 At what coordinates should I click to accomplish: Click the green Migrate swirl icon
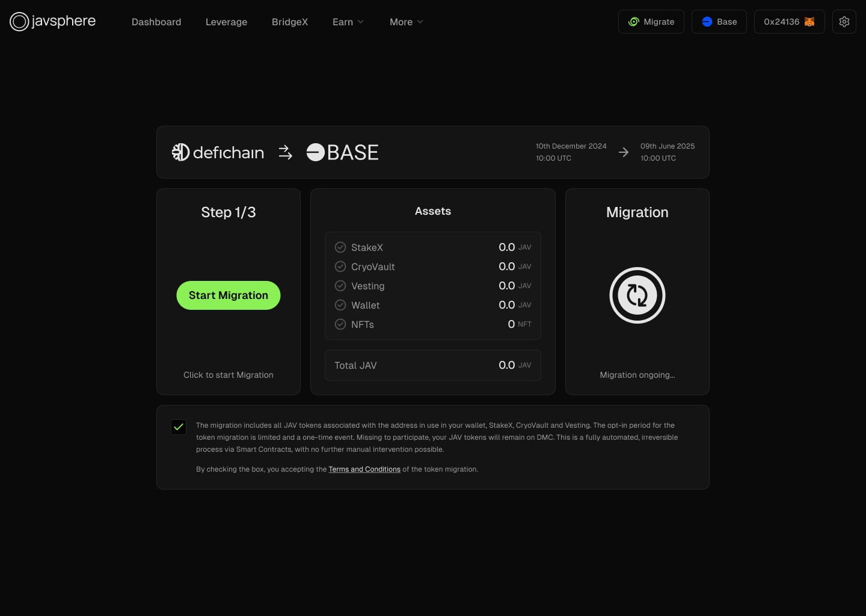pyautogui.click(x=633, y=22)
